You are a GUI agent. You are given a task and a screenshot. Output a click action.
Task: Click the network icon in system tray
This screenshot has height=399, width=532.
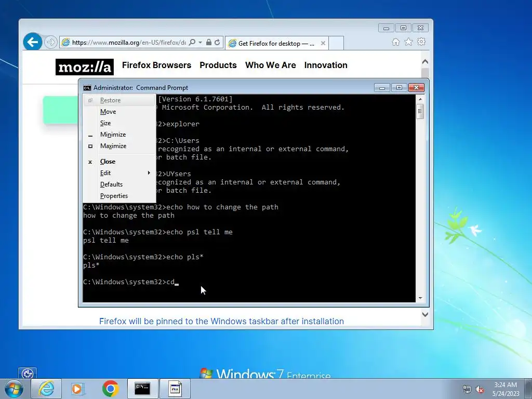coord(467,389)
